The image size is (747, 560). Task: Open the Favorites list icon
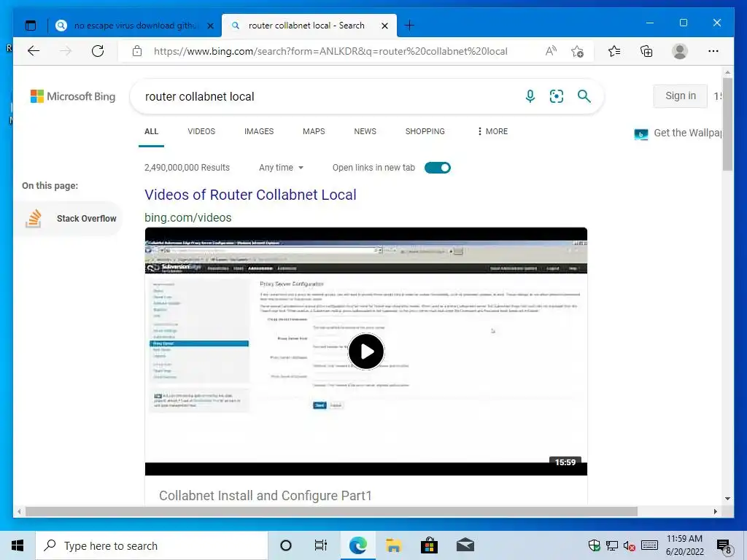click(x=614, y=51)
